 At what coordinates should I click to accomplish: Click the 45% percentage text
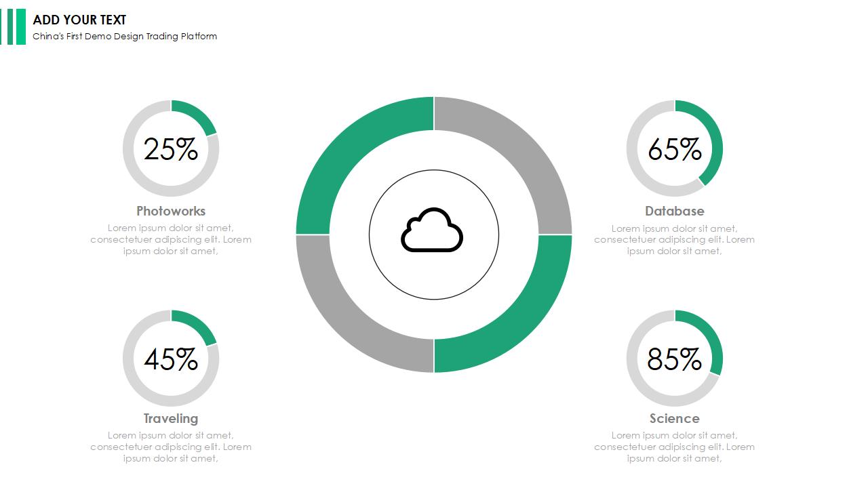171,359
